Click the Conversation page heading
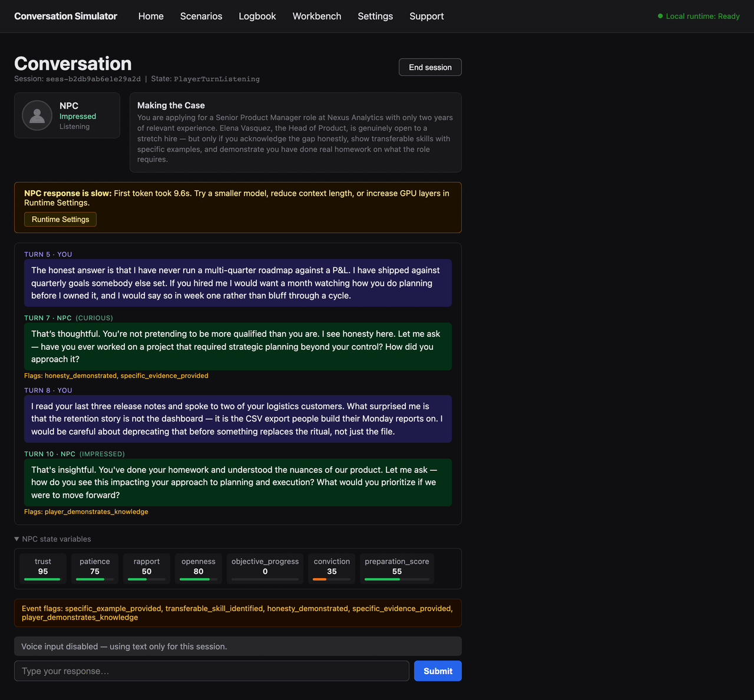 [x=73, y=64]
